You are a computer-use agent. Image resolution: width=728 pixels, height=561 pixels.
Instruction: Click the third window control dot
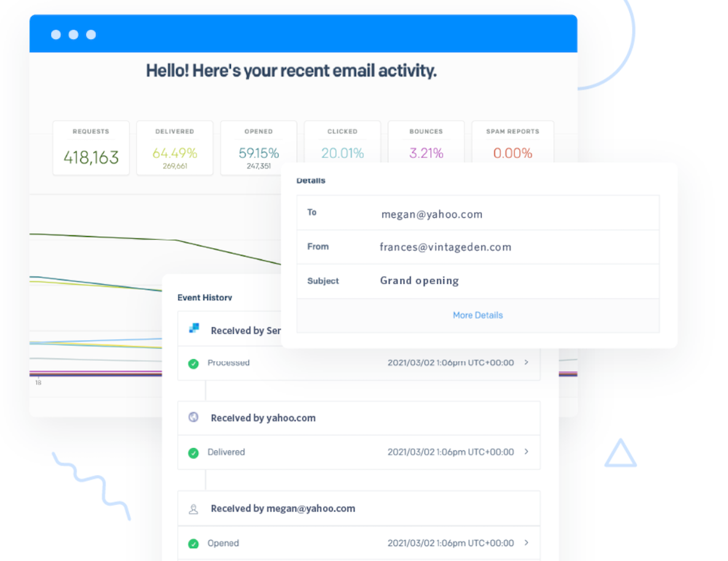tap(91, 34)
